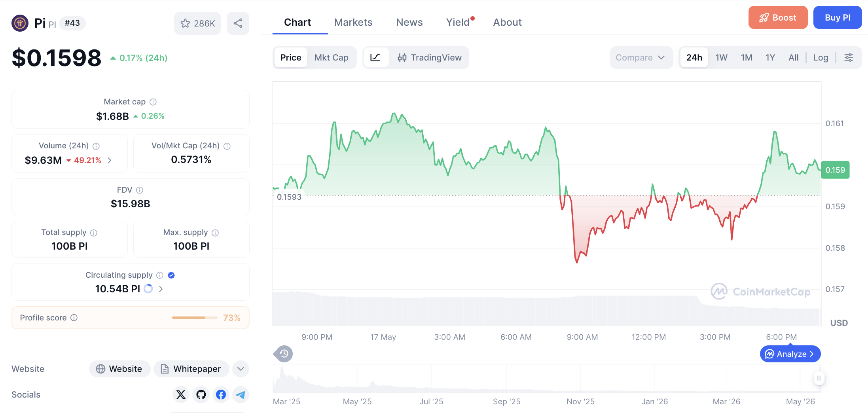Click the Circulating supply info icon
The image size is (868, 413).
[160, 275]
